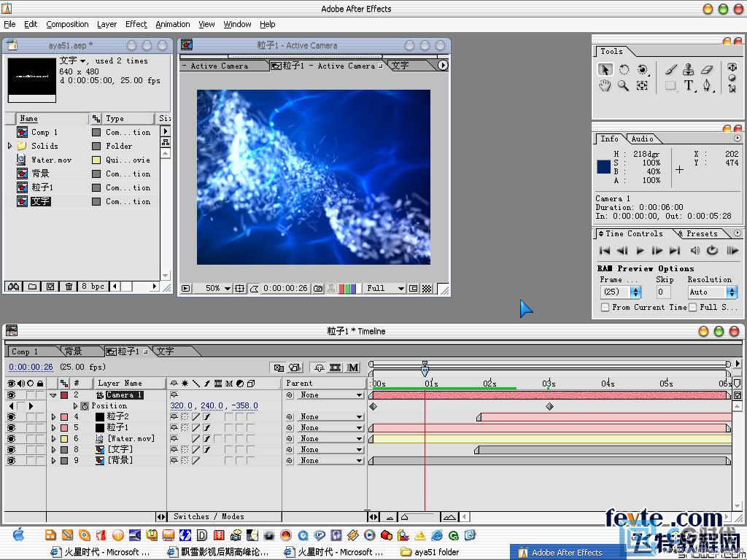Select the Rectangle Mask tool
747x560 pixels.
pos(670,86)
